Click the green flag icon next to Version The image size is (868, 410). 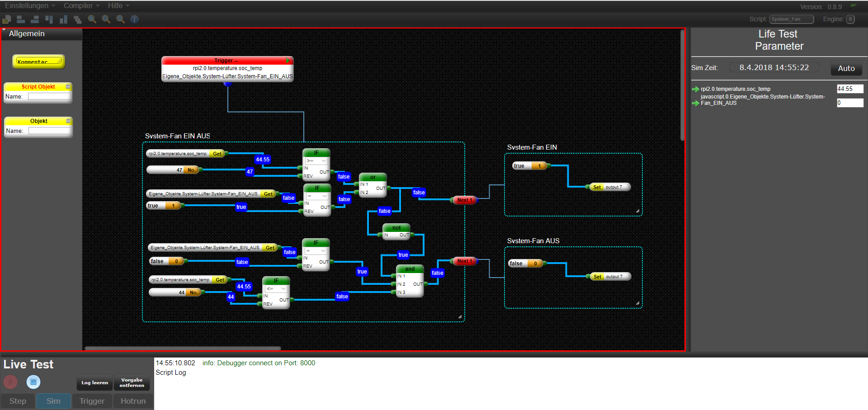pyautogui.click(x=854, y=6)
